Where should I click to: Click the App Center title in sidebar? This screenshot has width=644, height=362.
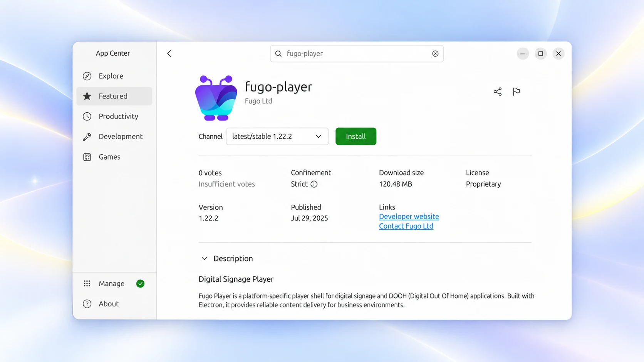click(x=113, y=53)
